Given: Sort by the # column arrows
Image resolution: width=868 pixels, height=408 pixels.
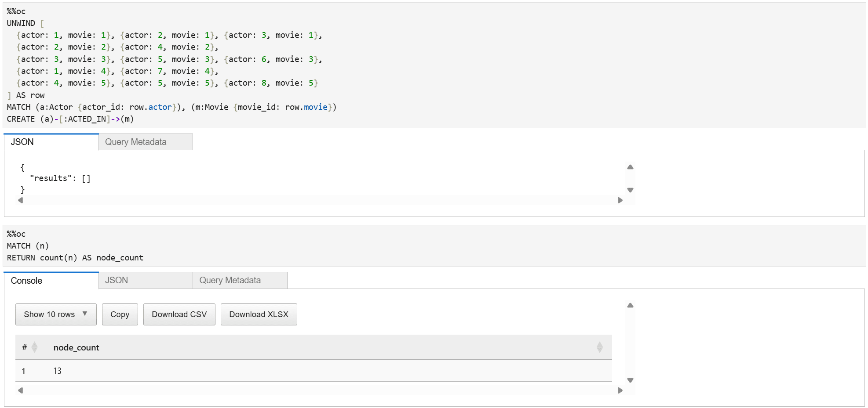Looking at the screenshot, I should [35, 347].
